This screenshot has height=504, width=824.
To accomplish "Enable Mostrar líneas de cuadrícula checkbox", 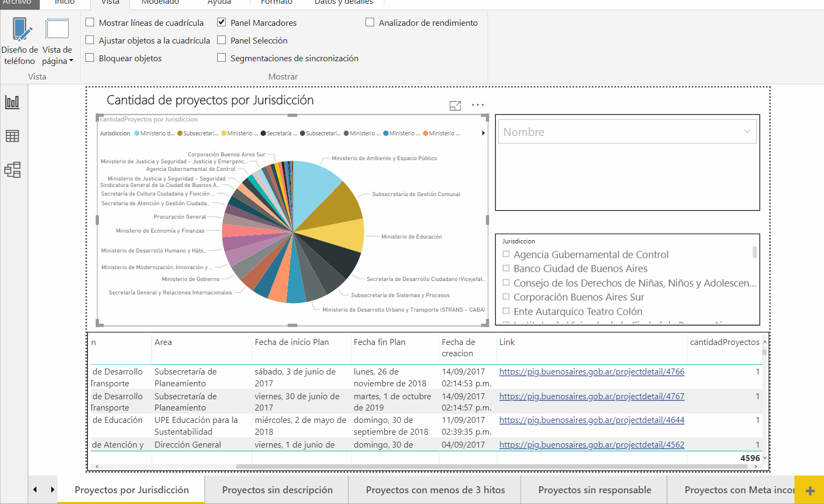I will tap(90, 23).
